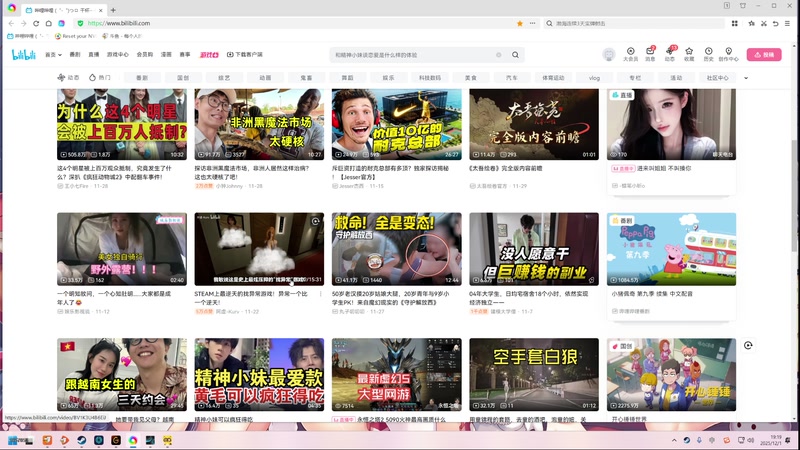Open 空手套白狼 video thumbnail
The height and width of the screenshot is (450, 800).
(x=534, y=374)
